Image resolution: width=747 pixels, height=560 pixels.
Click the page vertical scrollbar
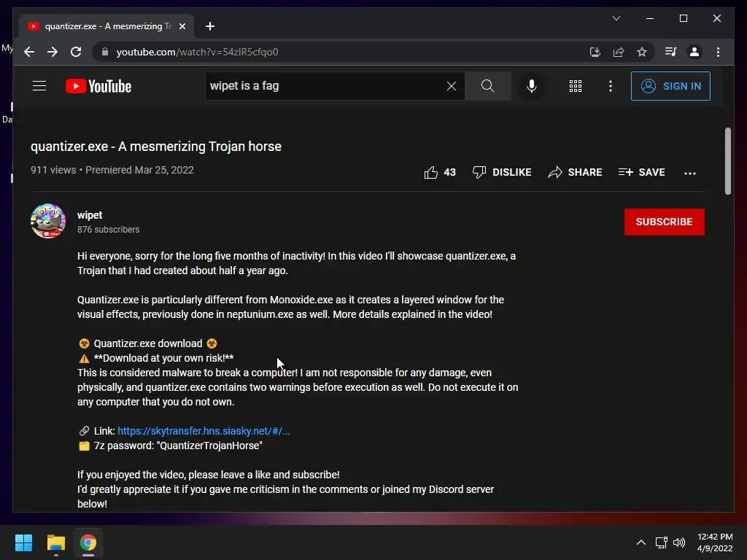pos(727,161)
